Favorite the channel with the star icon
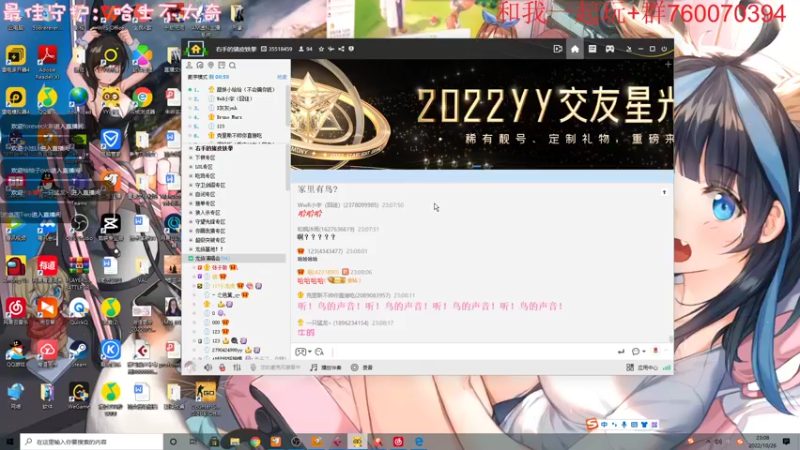Screen dimensions: 800x450 (321, 49)
